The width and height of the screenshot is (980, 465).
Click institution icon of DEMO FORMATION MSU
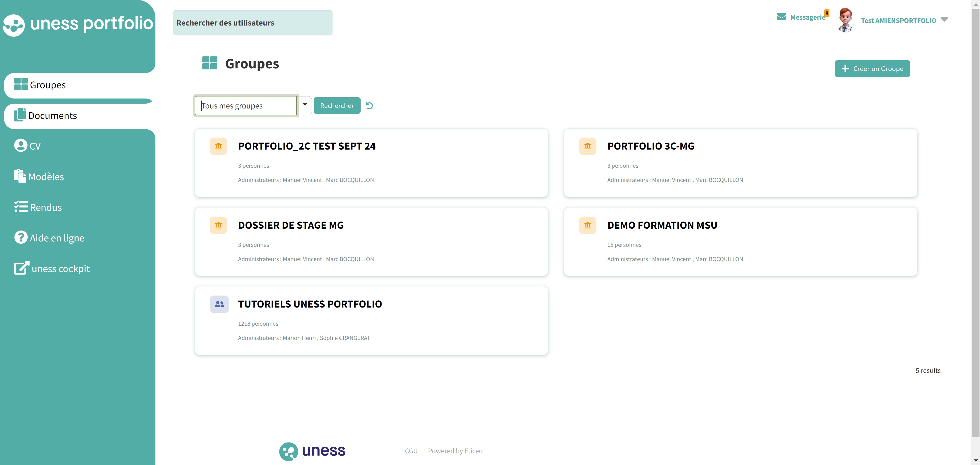[x=587, y=225]
